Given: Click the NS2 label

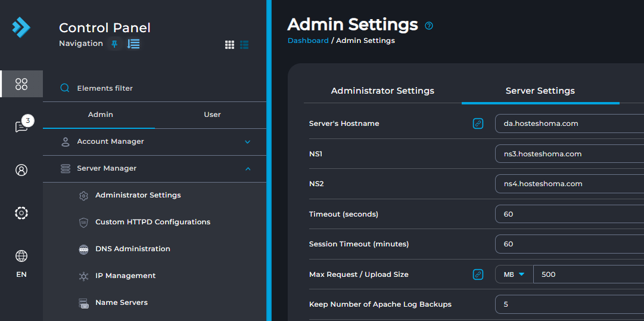Looking at the screenshot, I should pos(316,184).
